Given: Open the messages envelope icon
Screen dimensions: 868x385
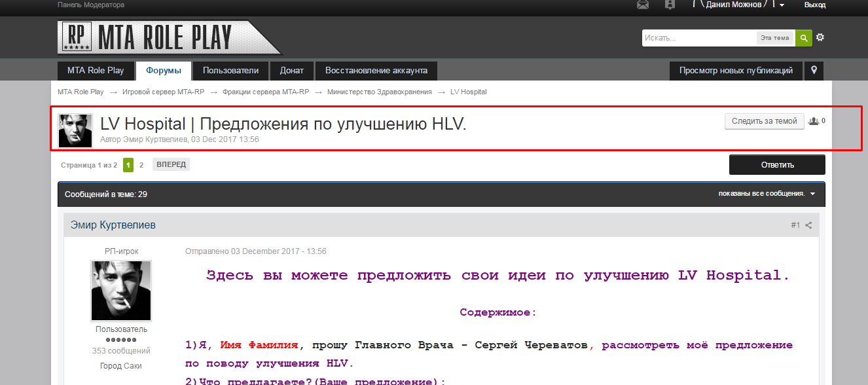Looking at the screenshot, I should click(643, 5).
